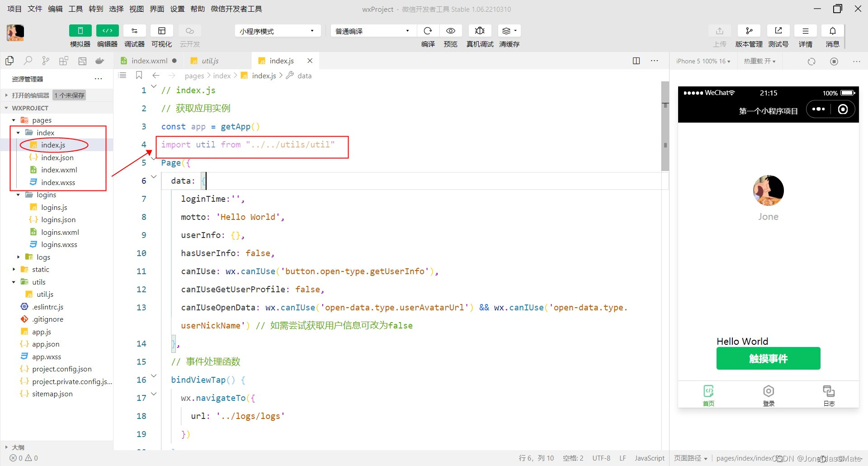
Task: Open the Preview eye icon
Action: [450, 31]
